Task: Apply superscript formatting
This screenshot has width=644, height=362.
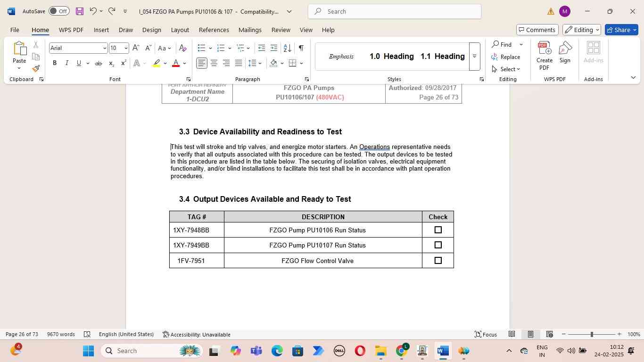Action: pyautogui.click(x=124, y=63)
